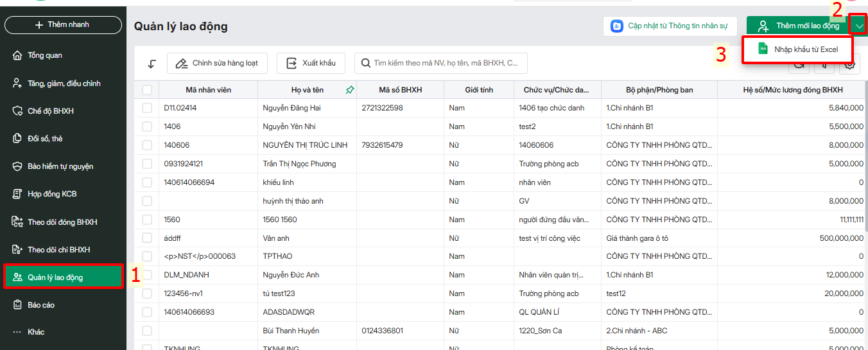Click the Hợp đồng KCB document icon
Image resolution: width=868 pixels, height=350 pixels.
(x=17, y=194)
